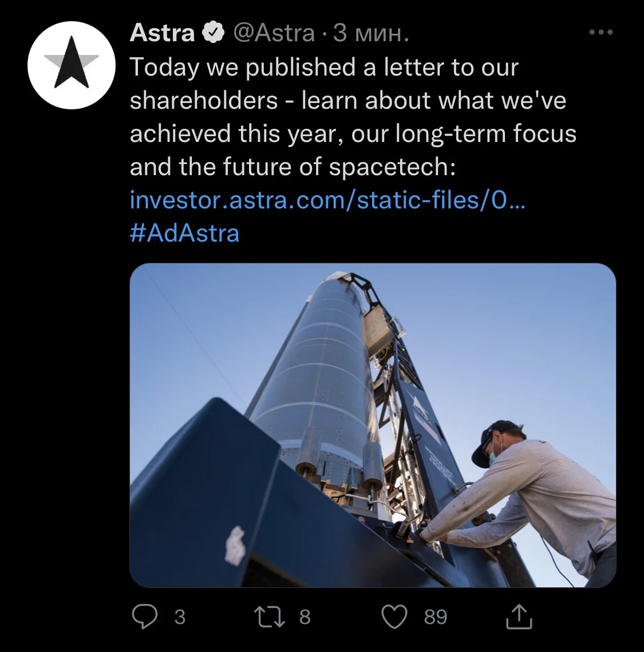The width and height of the screenshot is (644, 652).
Task: Click the tweet text about the shareholders letter
Action: pos(353,117)
